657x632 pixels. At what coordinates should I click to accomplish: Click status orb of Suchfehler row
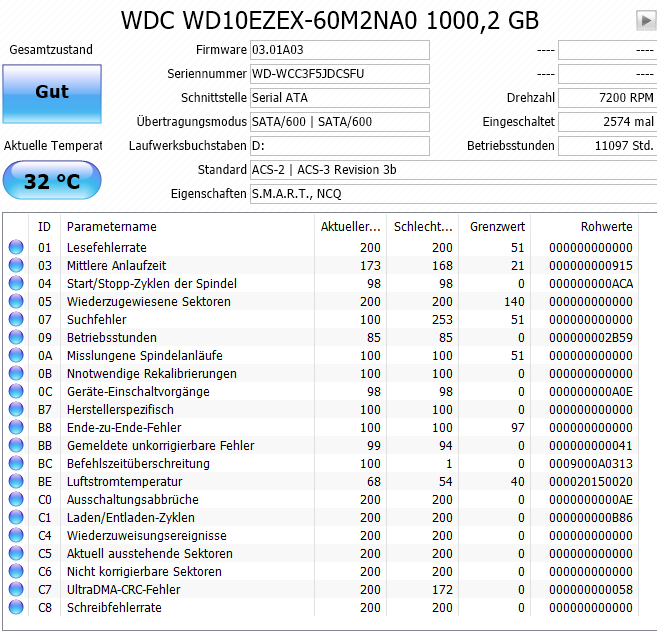tap(16, 319)
